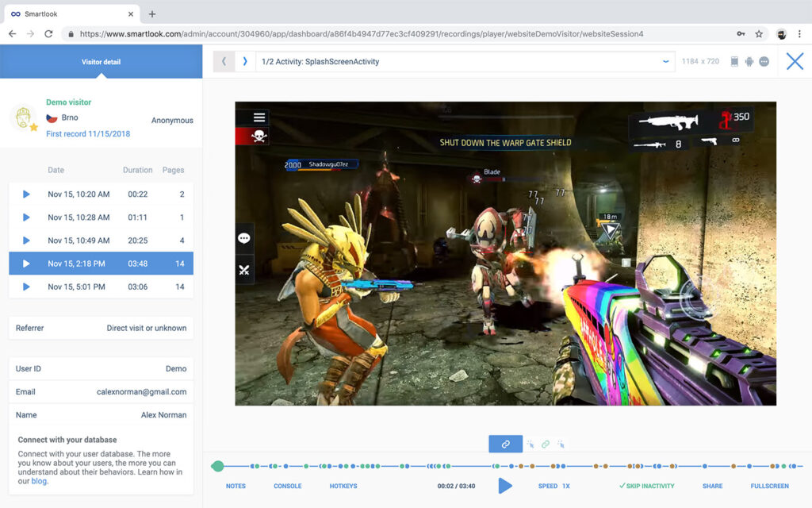Toggle Skip Inactivity option
The height and width of the screenshot is (508, 812).
(x=647, y=487)
